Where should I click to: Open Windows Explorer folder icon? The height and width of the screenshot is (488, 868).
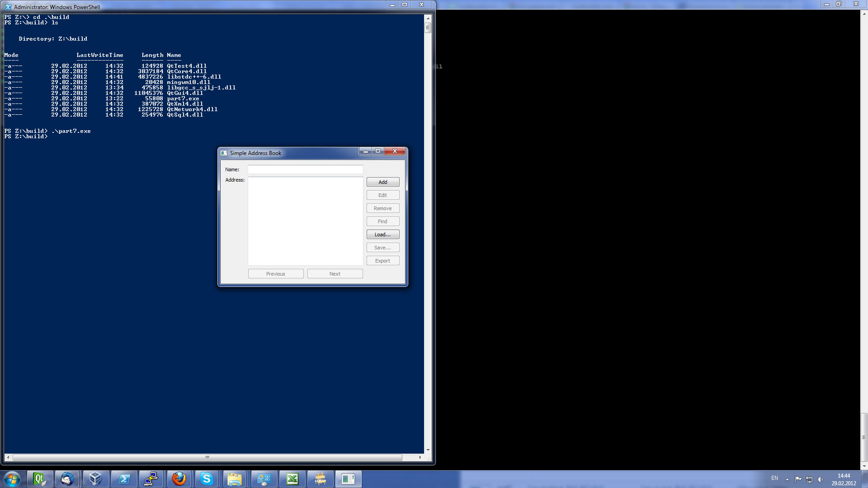(x=235, y=479)
